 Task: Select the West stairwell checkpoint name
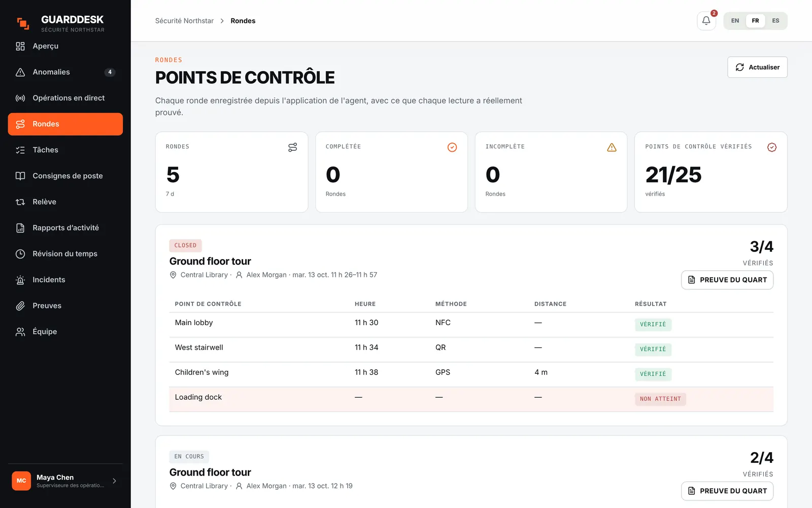click(199, 347)
